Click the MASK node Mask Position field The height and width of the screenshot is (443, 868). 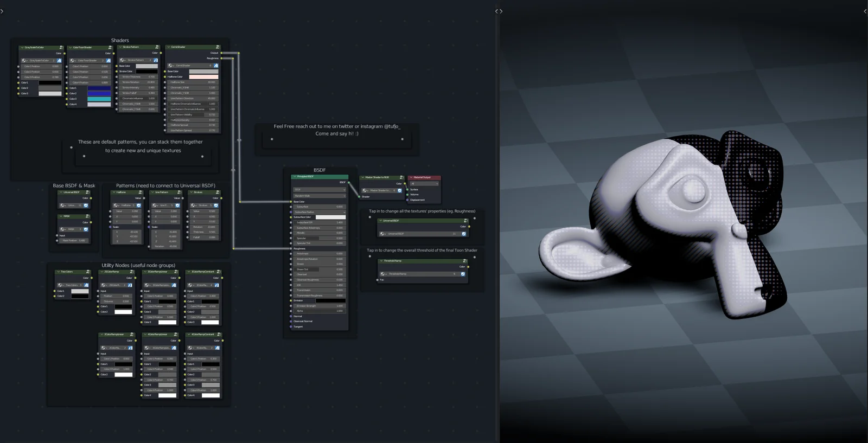point(74,241)
